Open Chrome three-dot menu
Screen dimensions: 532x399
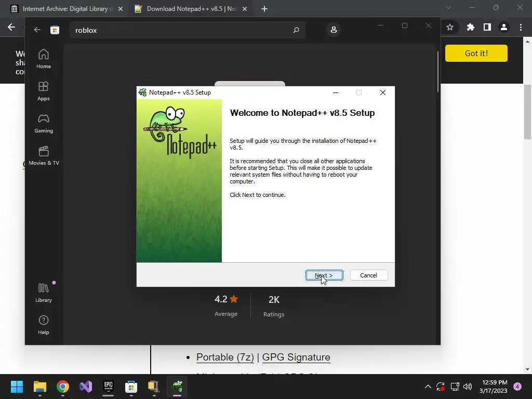click(x=521, y=27)
